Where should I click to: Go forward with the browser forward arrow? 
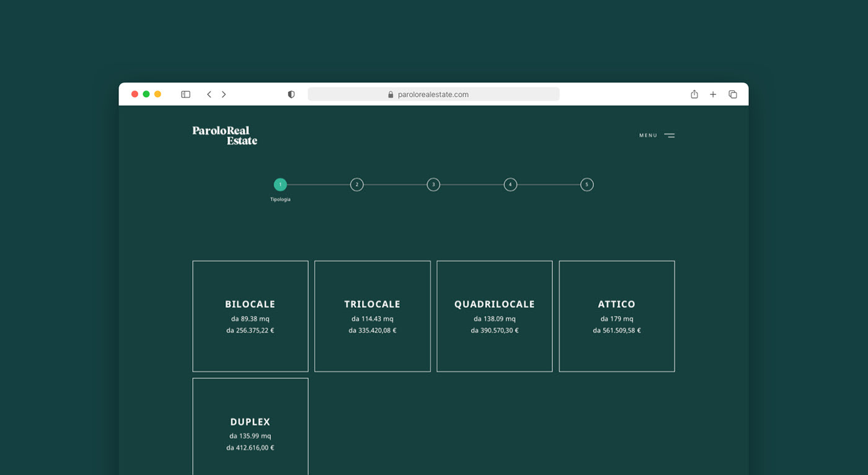point(224,94)
